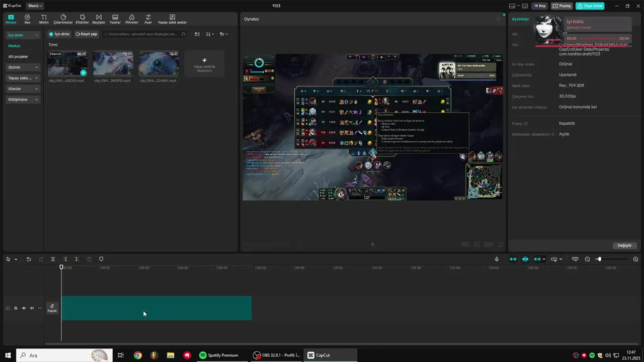Viewport: 644px width, 362px height.
Task: Open the selection tool mode dropdown arrow
Action: coord(16,259)
